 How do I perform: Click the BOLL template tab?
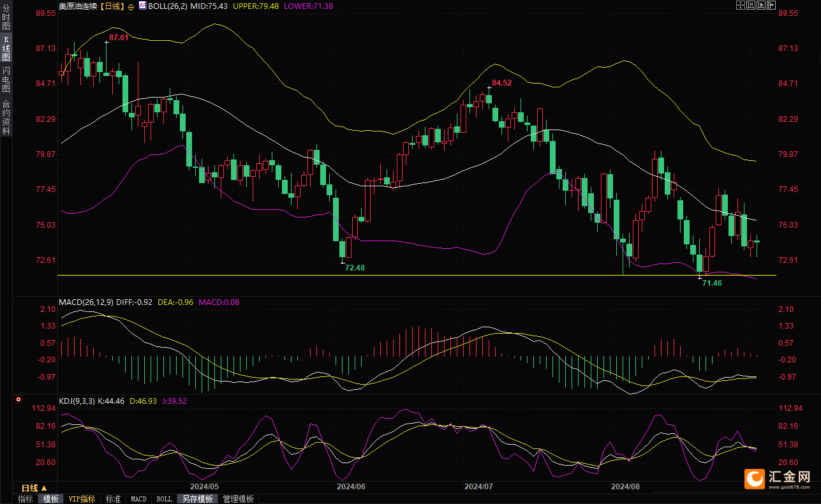coord(164,499)
